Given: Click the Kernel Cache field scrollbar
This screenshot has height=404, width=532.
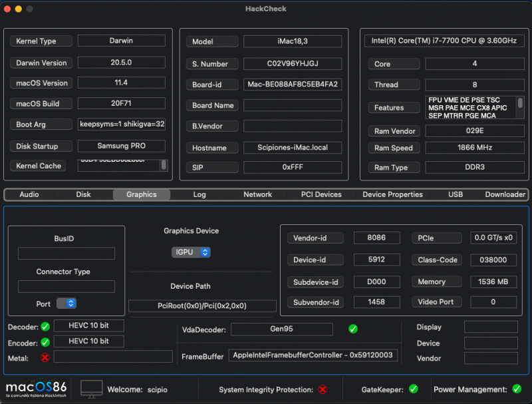Looking at the screenshot, I should click(164, 165).
